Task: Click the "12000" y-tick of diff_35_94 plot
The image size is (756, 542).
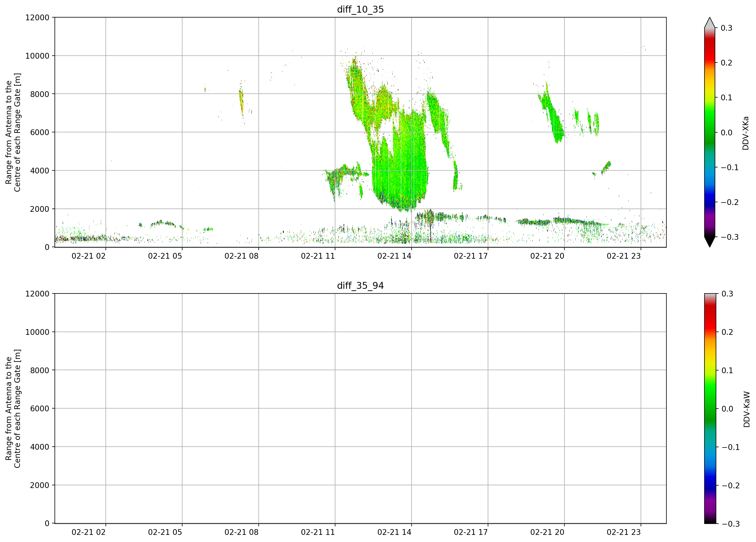Action: click(37, 294)
